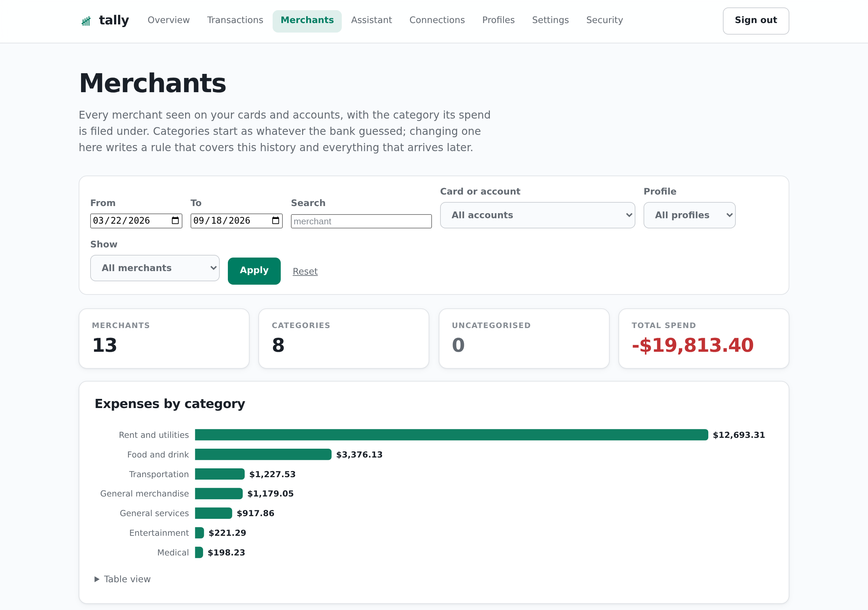Click the Reset link
The image size is (868, 610).
(x=305, y=271)
